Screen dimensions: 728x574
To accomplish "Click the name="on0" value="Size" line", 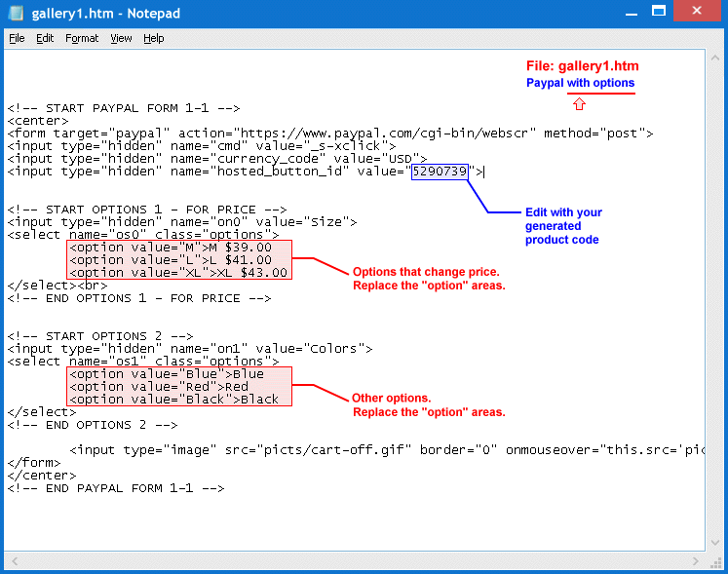I will [x=182, y=222].
